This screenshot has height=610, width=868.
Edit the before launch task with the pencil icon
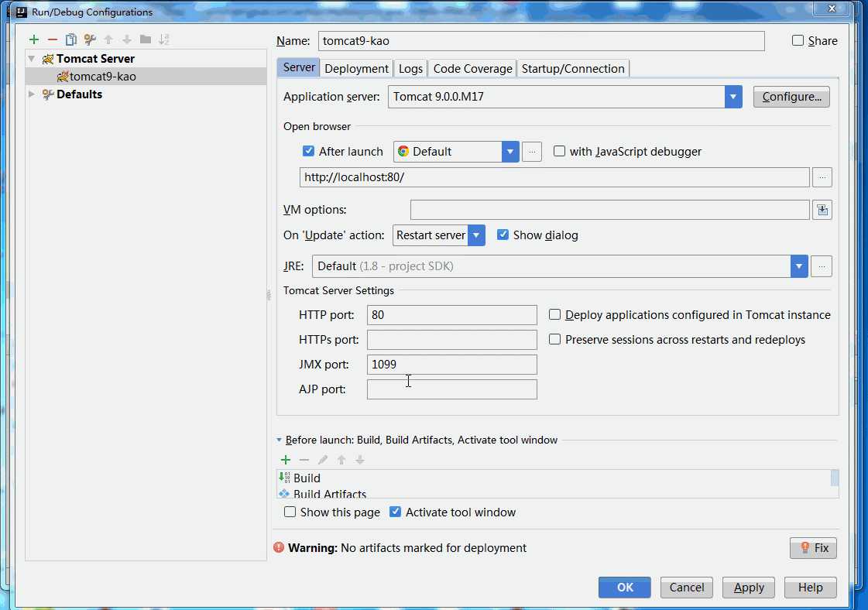pos(323,460)
